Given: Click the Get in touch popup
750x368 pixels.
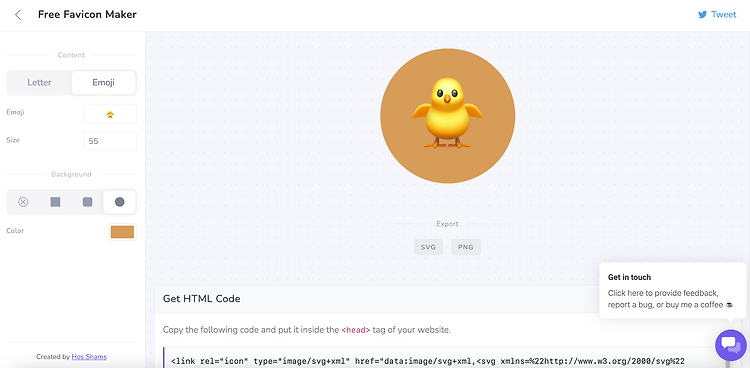Looking at the screenshot, I should (x=673, y=290).
